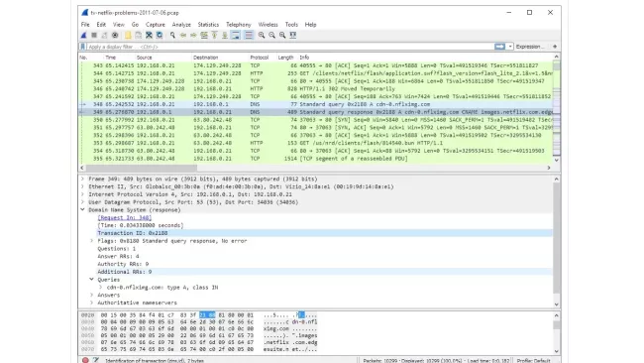The height and width of the screenshot is (363, 644).
Task: Collapse the Queries node
Action: point(92,280)
